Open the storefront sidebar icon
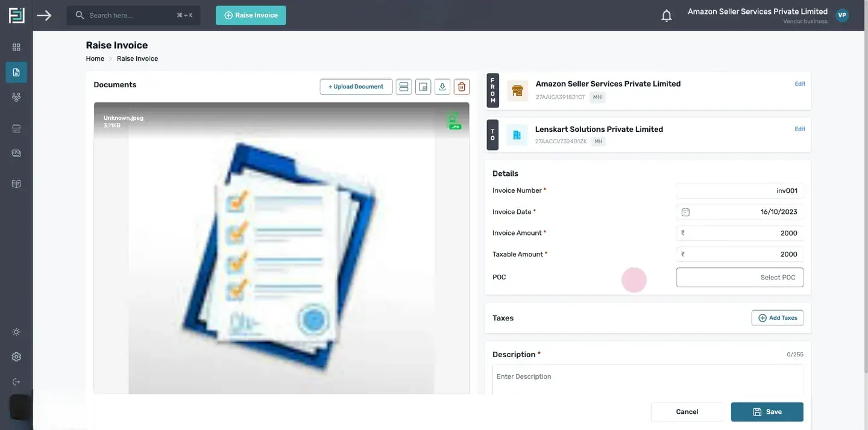The width and height of the screenshot is (868, 430). (x=16, y=128)
